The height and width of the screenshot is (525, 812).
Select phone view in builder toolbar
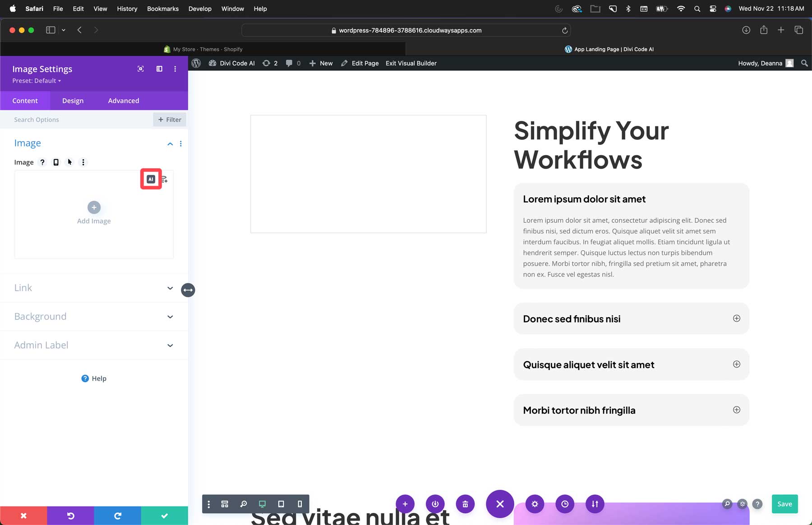coord(300,504)
